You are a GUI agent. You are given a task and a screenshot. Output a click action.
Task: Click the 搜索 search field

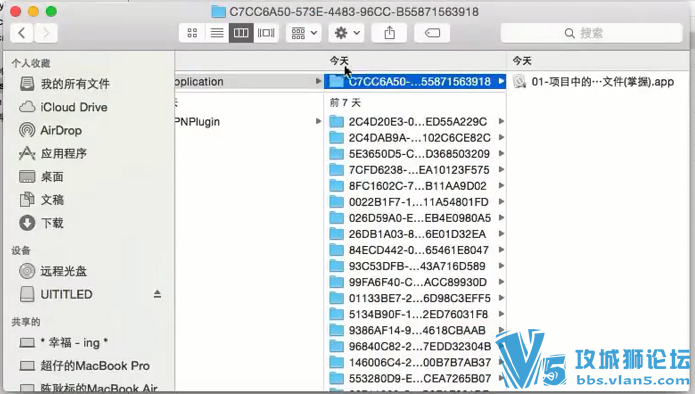591,33
